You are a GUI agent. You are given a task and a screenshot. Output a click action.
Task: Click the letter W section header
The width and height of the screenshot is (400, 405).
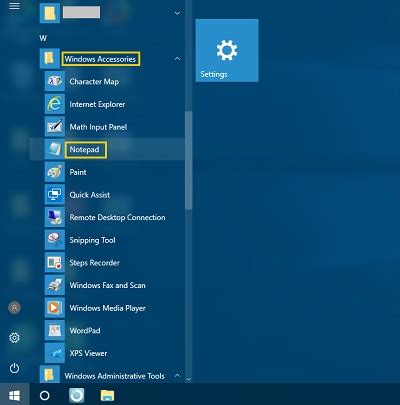coord(43,38)
